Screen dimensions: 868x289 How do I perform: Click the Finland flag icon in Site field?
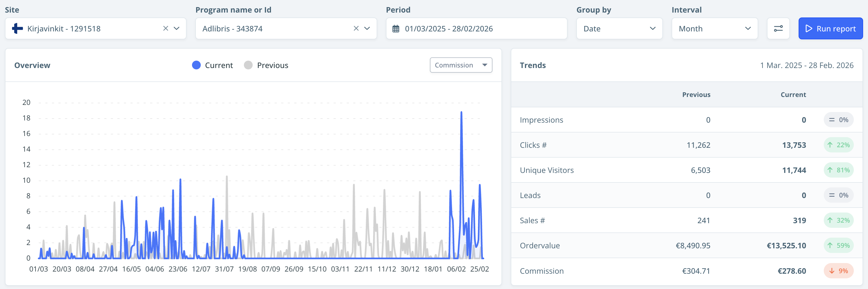pos(17,29)
